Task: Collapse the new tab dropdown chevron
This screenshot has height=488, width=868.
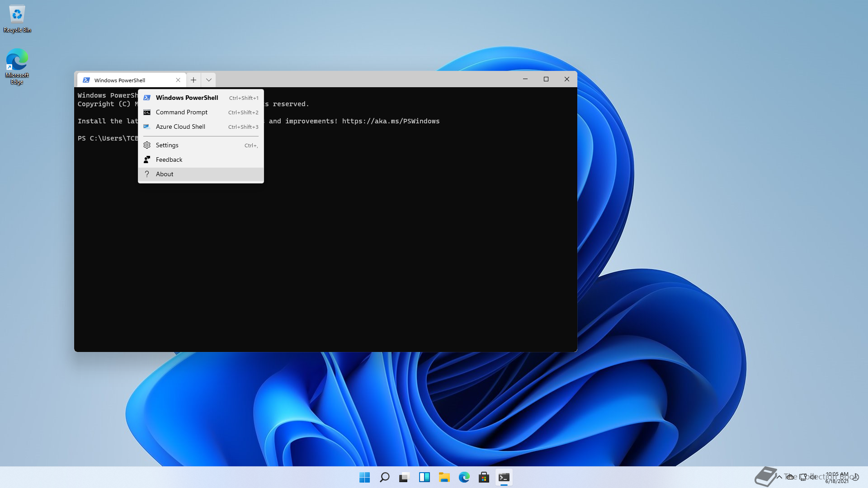Action: [x=208, y=80]
